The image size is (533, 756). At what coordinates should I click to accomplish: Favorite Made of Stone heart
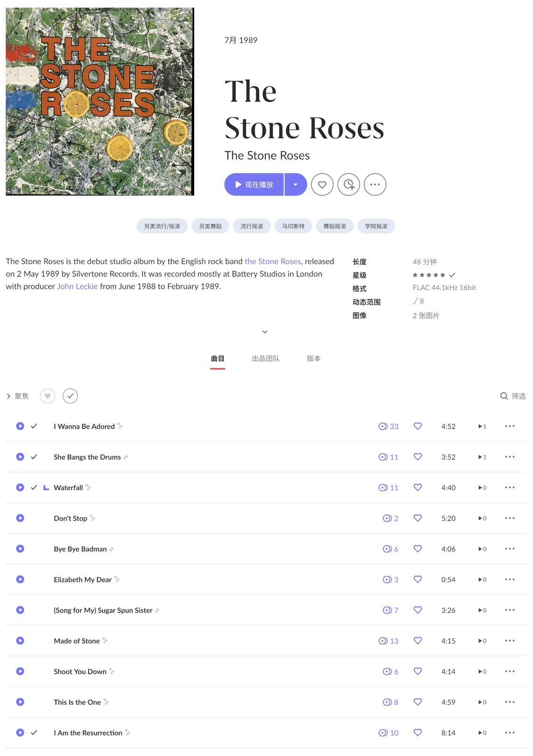(418, 640)
